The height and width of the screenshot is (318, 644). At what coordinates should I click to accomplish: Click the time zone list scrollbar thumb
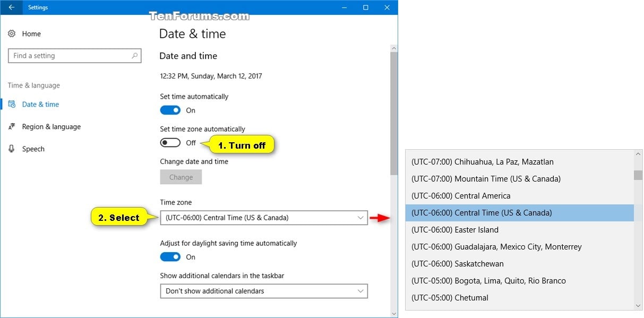click(638, 175)
